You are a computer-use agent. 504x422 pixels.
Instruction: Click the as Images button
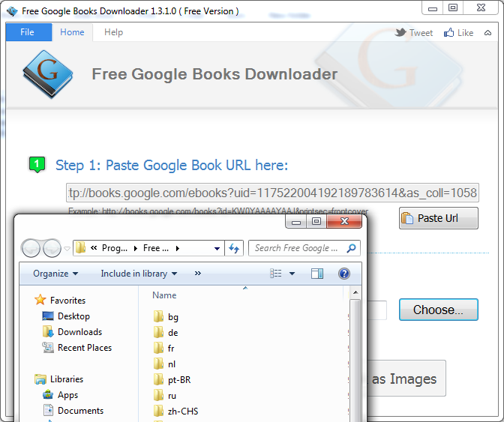pyautogui.click(x=406, y=379)
